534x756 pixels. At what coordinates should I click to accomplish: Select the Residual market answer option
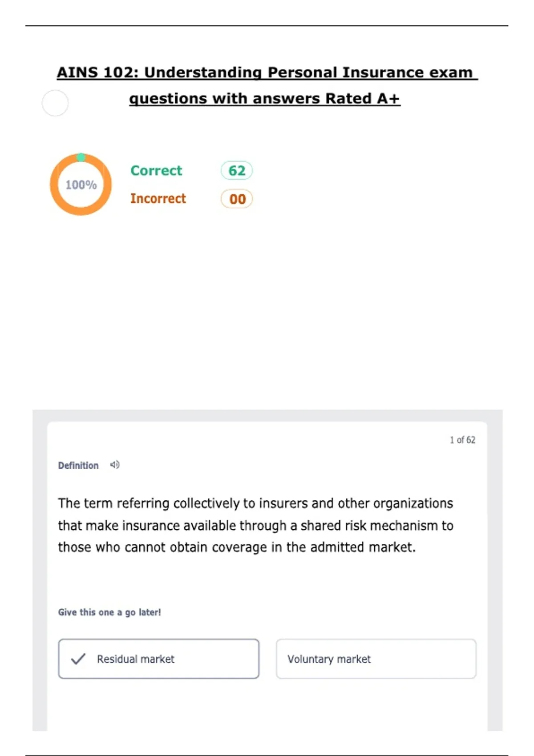click(158, 659)
